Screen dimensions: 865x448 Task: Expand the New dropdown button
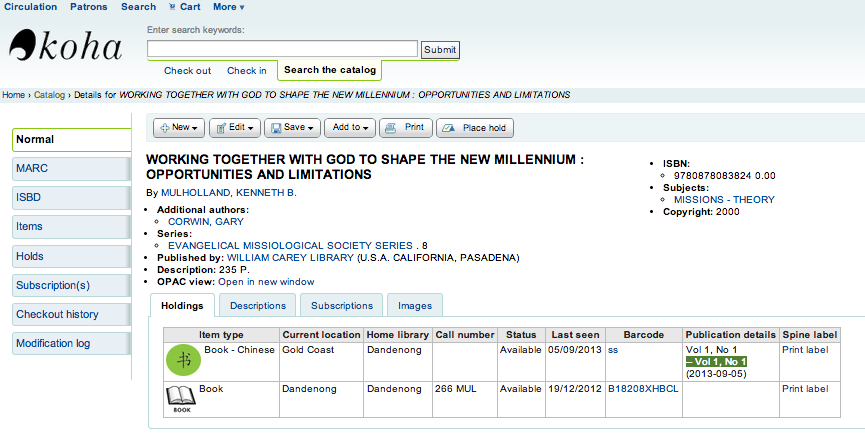click(x=180, y=128)
